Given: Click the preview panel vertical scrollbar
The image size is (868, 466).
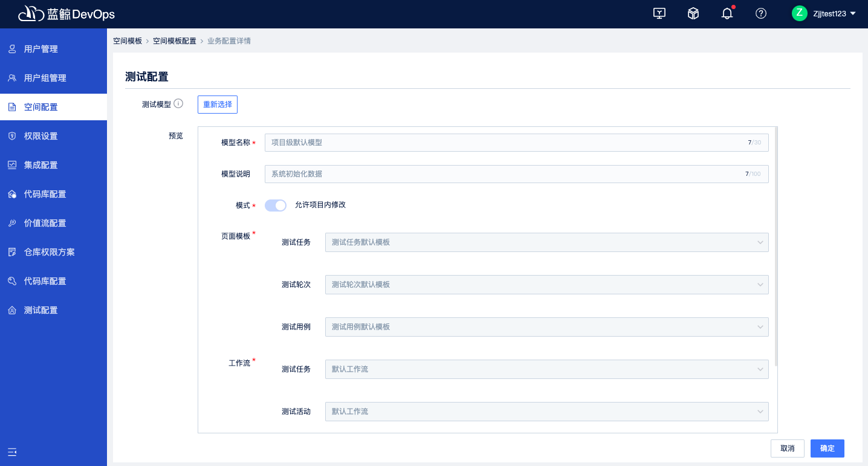Looking at the screenshot, I should click(776, 246).
